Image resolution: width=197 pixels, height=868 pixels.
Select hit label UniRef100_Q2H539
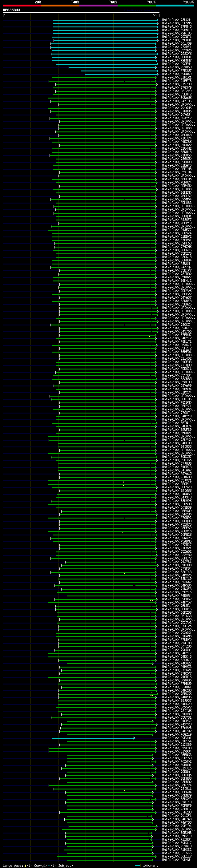click(x=177, y=504)
